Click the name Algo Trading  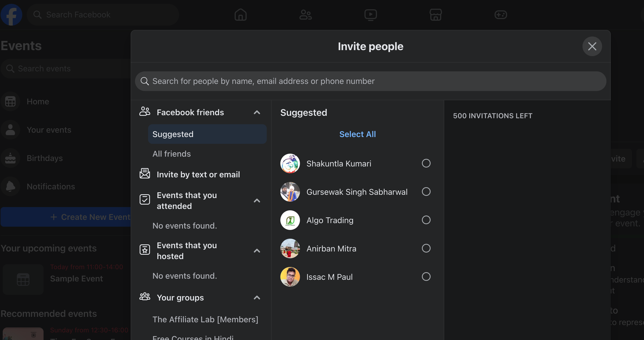click(330, 220)
